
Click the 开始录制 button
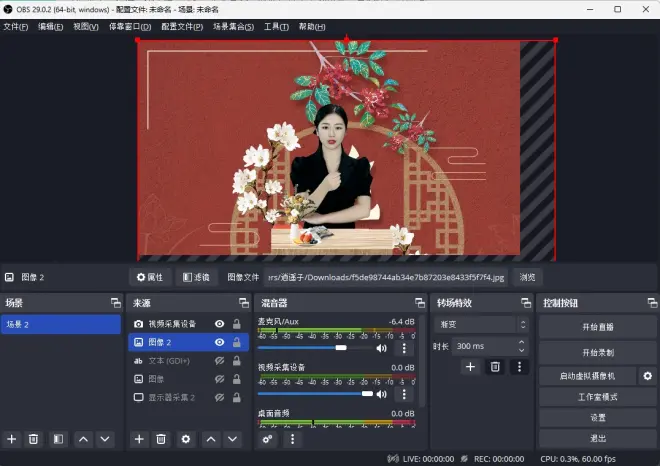pos(598,352)
